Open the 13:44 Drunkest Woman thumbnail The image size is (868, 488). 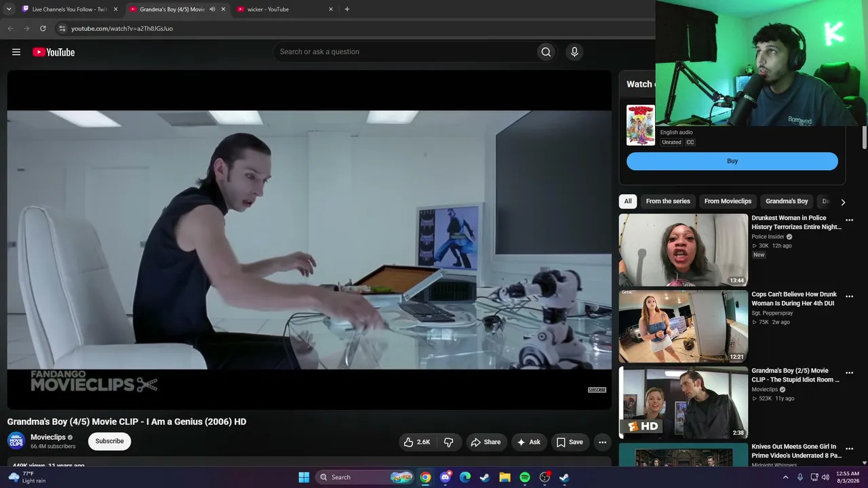click(x=684, y=250)
